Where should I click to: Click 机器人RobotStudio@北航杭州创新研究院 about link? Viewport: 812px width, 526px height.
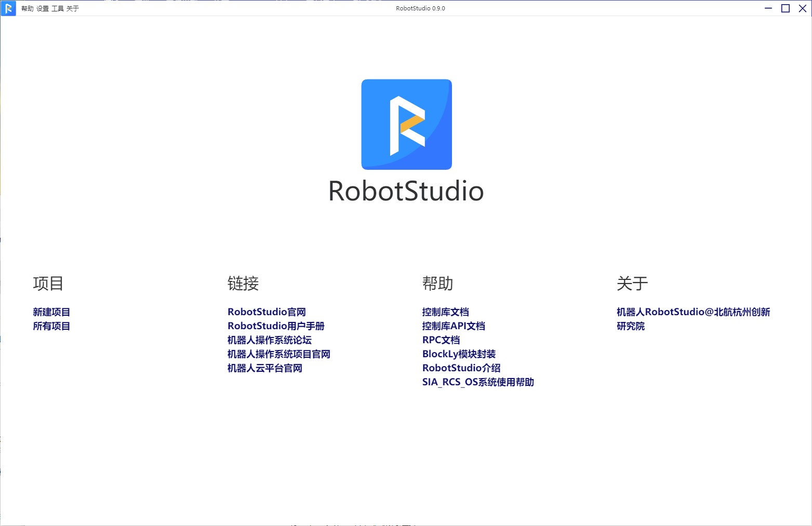coord(693,319)
